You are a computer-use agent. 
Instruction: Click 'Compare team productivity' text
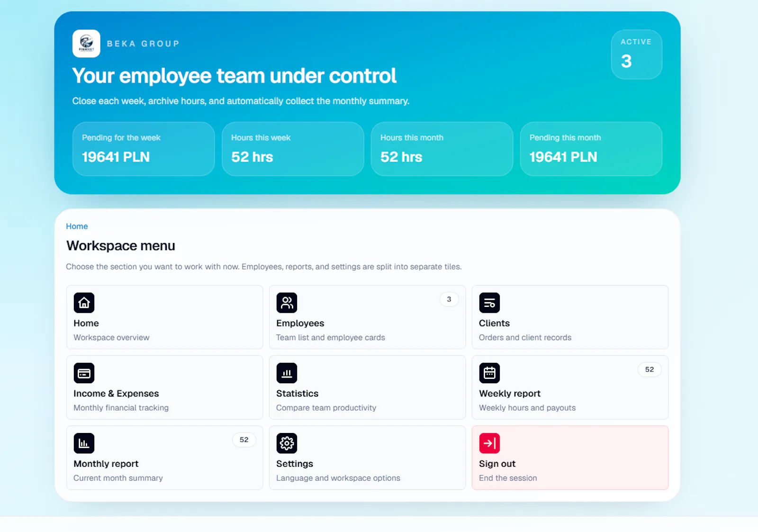(x=326, y=408)
